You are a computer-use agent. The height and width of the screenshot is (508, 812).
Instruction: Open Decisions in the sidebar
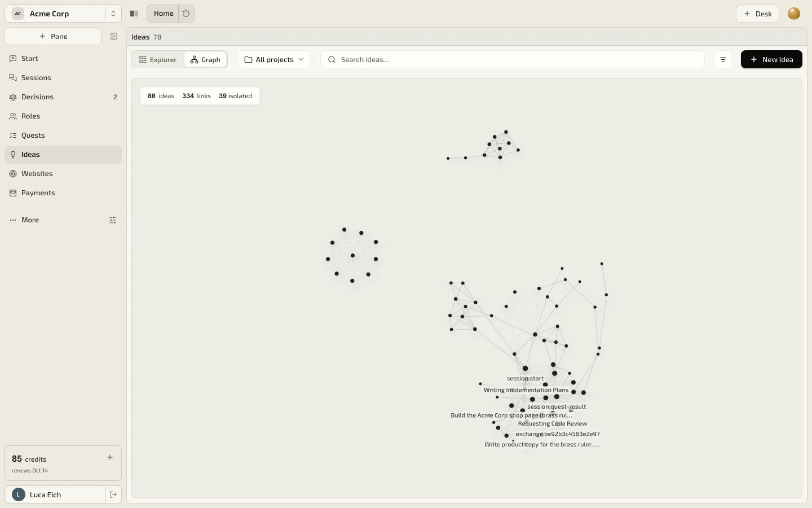(63, 97)
